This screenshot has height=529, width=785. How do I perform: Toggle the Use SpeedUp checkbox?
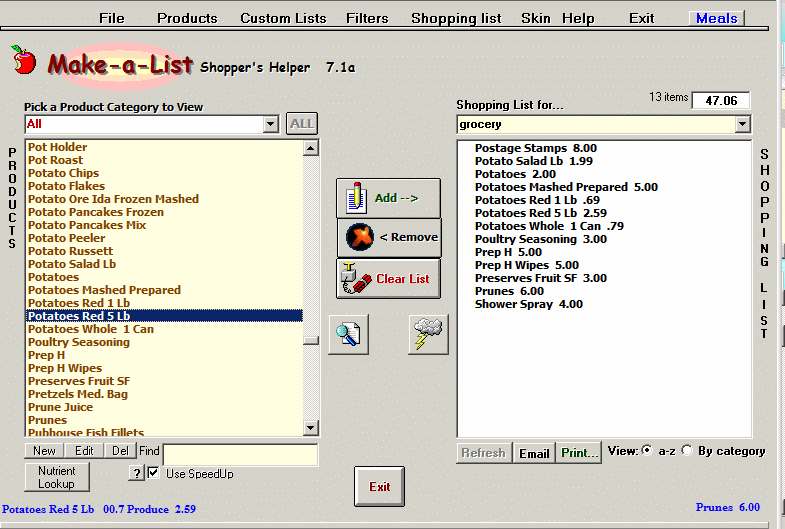[x=154, y=472]
